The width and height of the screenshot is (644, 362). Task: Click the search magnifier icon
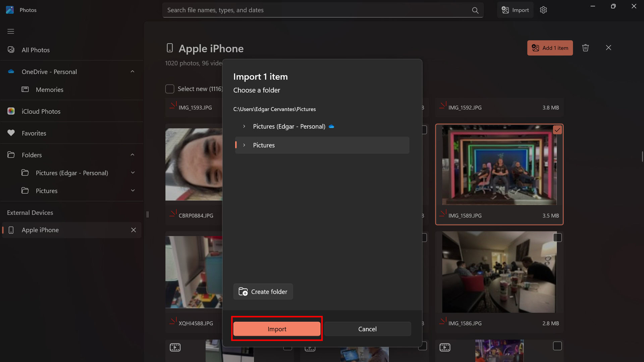(x=475, y=10)
